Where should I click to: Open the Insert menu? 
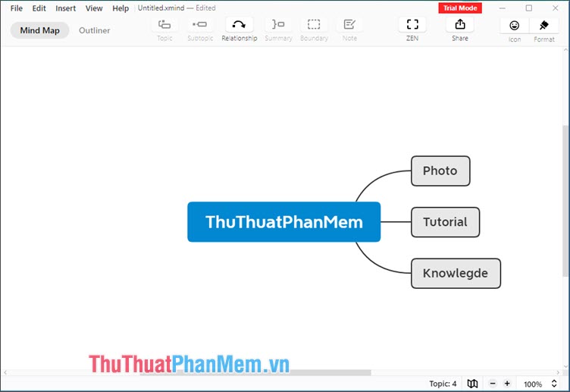65,8
